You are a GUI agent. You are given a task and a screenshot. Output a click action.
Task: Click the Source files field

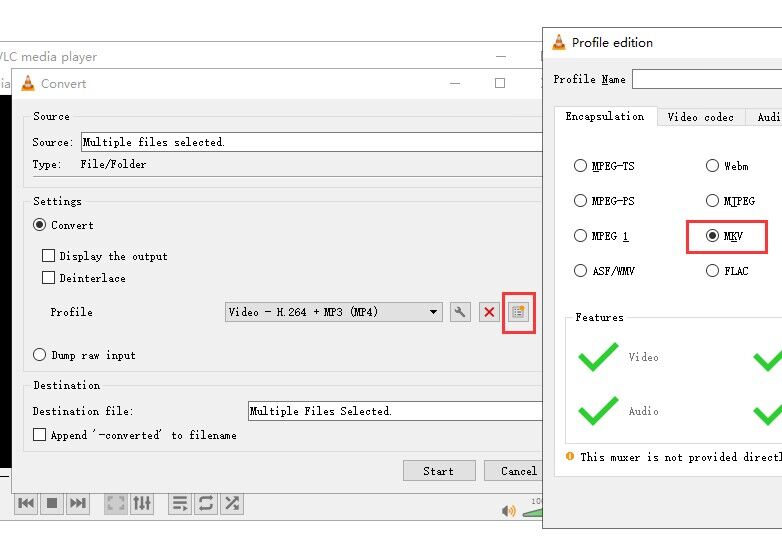point(312,142)
